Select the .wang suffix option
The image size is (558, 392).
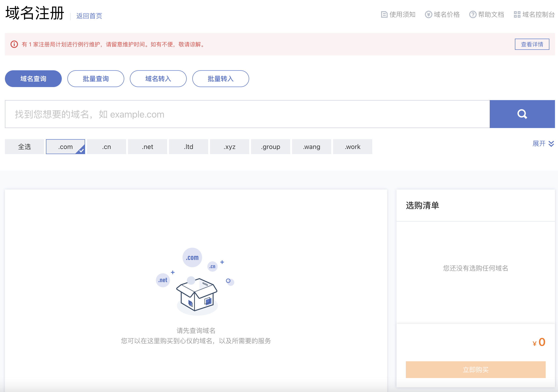coord(311,147)
